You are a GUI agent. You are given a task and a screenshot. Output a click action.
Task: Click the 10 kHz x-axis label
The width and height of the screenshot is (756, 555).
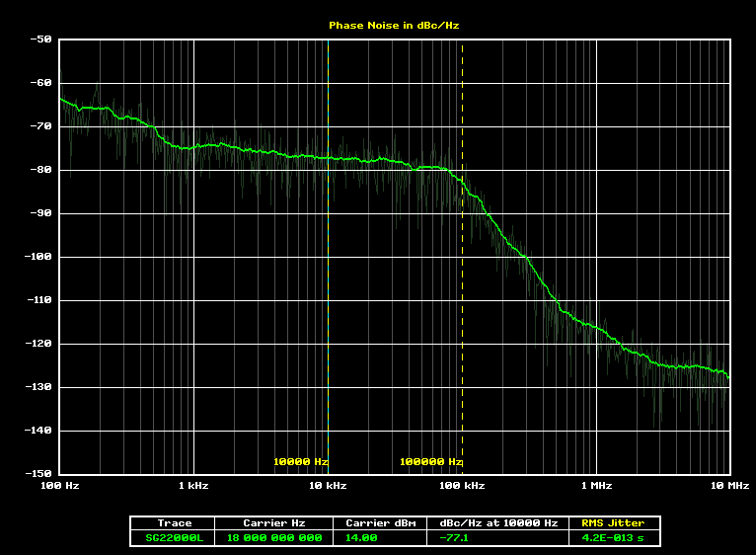[328, 486]
